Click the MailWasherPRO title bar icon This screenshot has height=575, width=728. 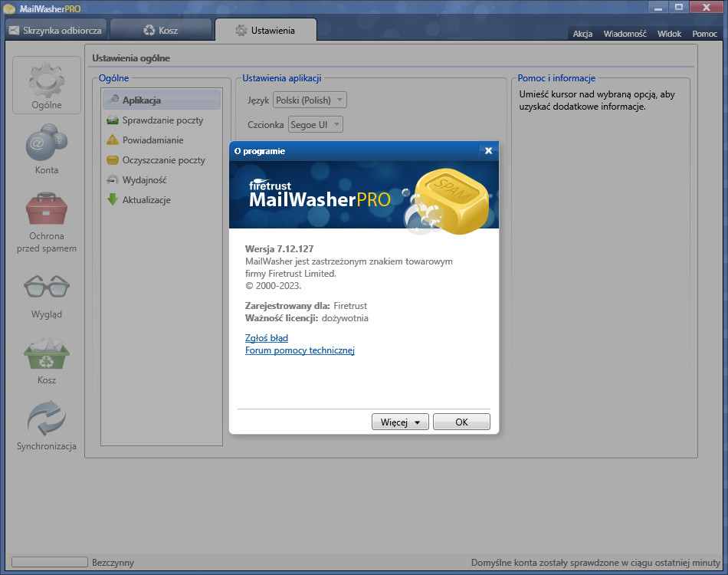coord(9,9)
